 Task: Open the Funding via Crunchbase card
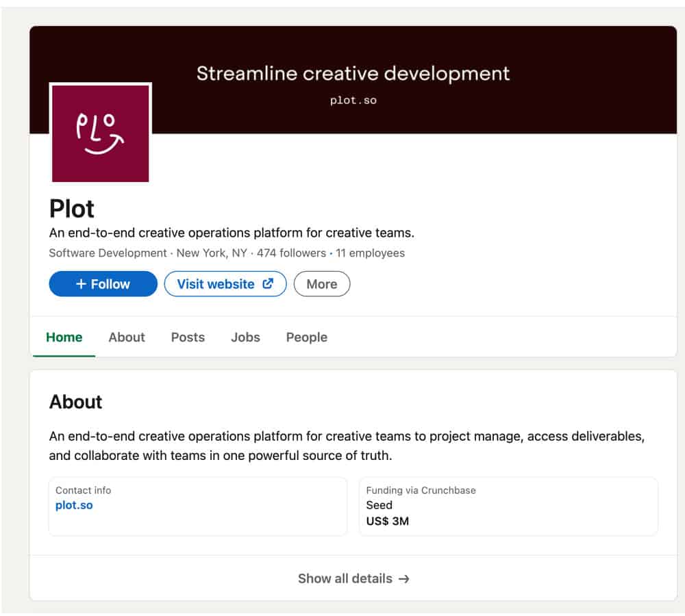click(508, 506)
